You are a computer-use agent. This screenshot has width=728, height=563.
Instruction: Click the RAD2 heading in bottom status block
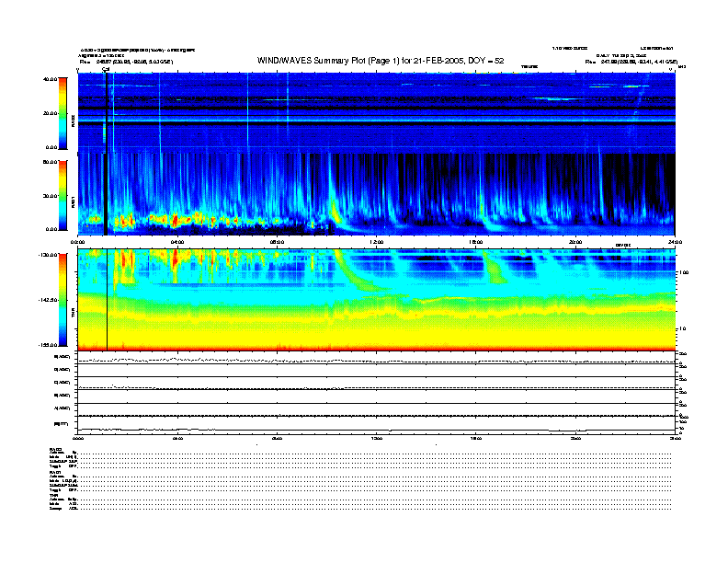56,449
